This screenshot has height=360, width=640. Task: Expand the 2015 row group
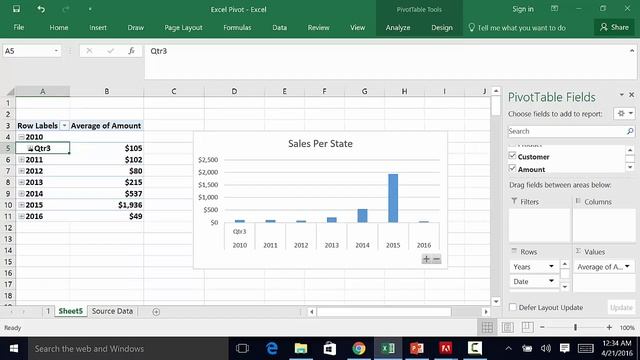click(x=21, y=205)
